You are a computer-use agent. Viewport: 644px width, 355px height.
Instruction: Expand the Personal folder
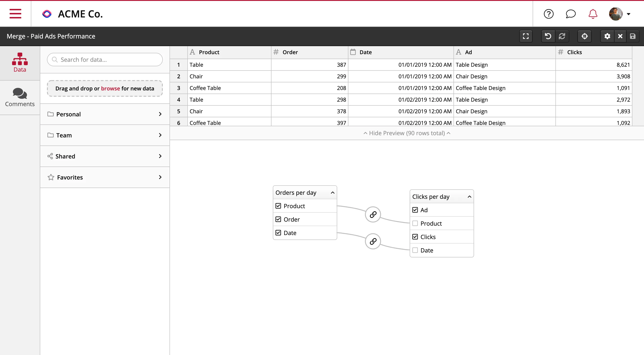pos(105,114)
